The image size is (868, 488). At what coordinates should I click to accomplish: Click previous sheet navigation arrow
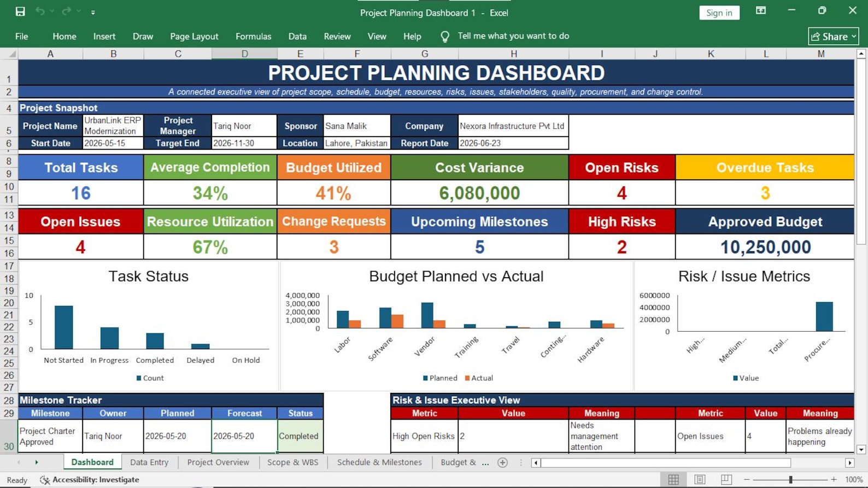tap(19, 462)
